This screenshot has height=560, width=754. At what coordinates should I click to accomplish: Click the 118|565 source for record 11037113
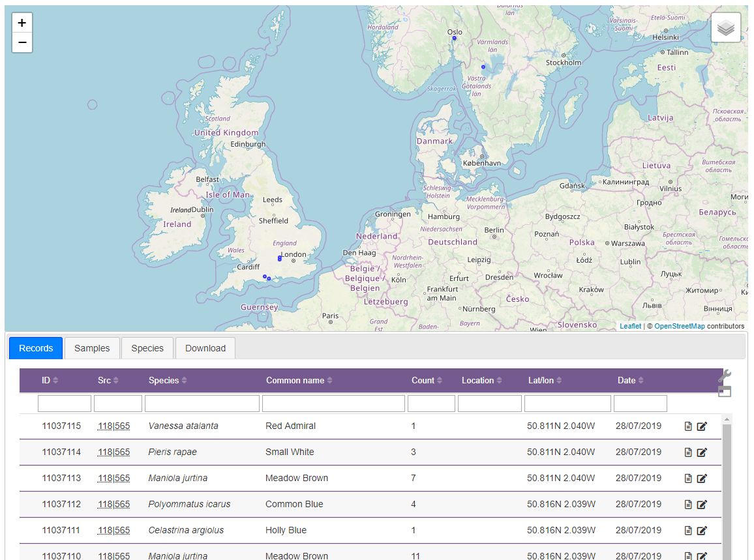[113, 478]
